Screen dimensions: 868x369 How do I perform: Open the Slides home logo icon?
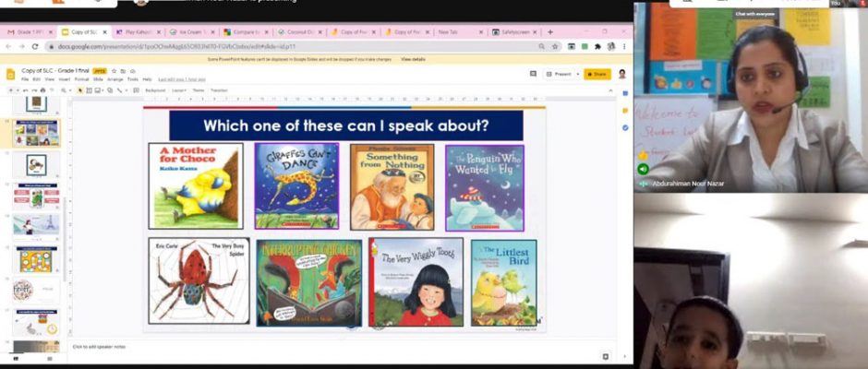10,74
